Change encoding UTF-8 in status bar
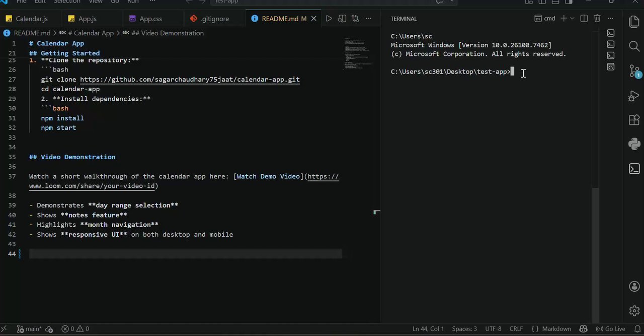The image size is (644, 336). tap(493, 329)
